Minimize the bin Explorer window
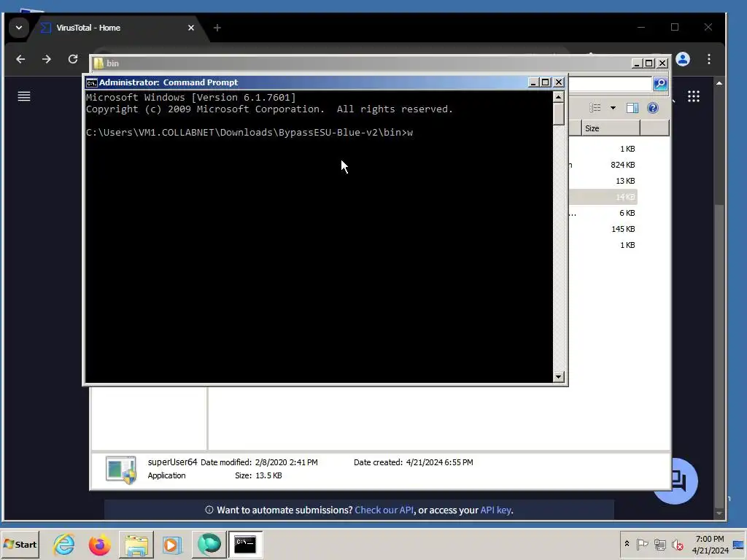 click(637, 63)
